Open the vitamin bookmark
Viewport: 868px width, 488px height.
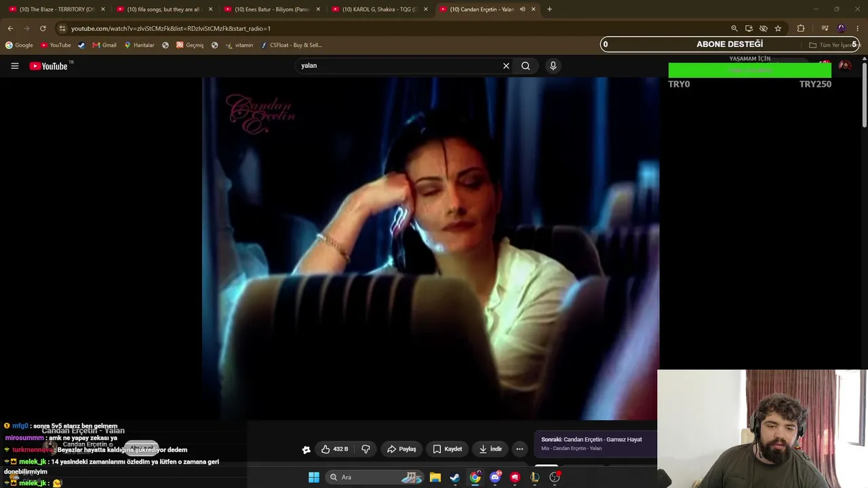click(x=239, y=45)
